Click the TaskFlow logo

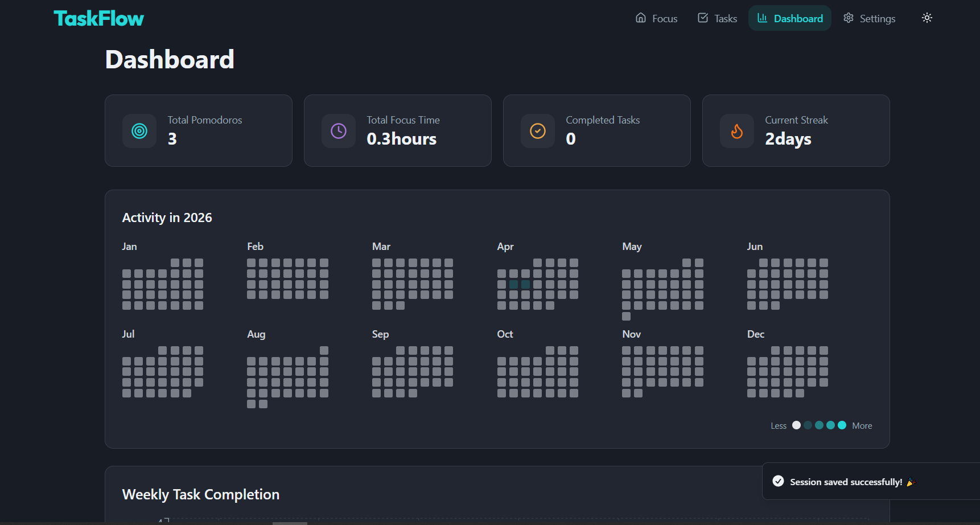tap(98, 18)
